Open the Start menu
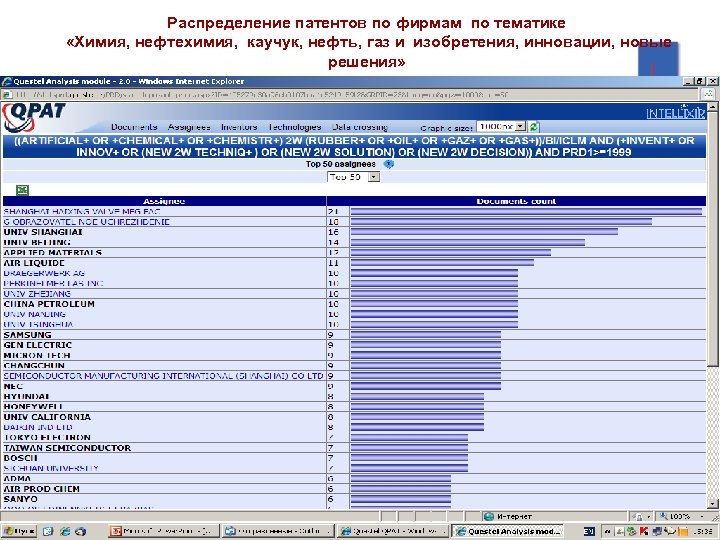Image resolution: width=720 pixels, height=540 pixels. 19,531
